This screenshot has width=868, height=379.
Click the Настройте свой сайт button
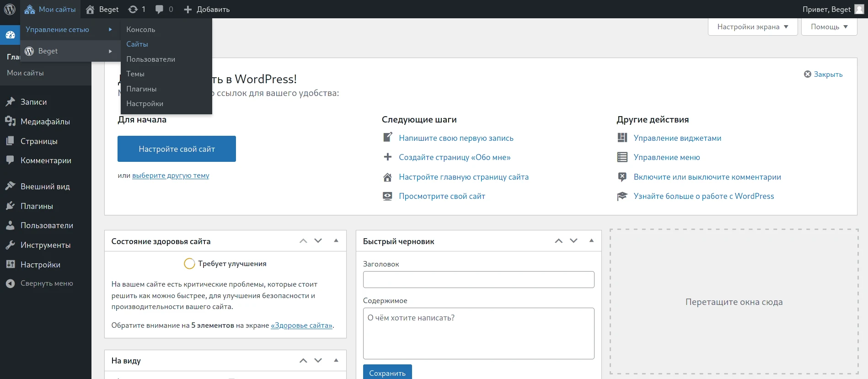pyautogui.click(x=177, y=149)
